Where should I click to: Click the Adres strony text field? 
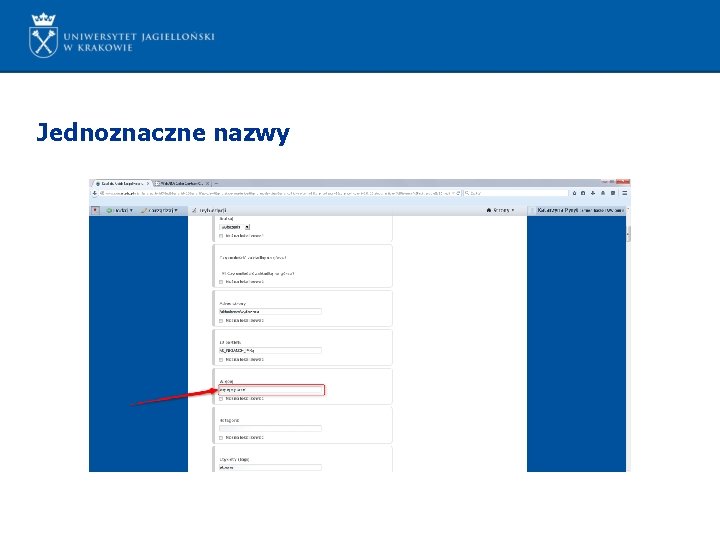click(x=270, y=311)
